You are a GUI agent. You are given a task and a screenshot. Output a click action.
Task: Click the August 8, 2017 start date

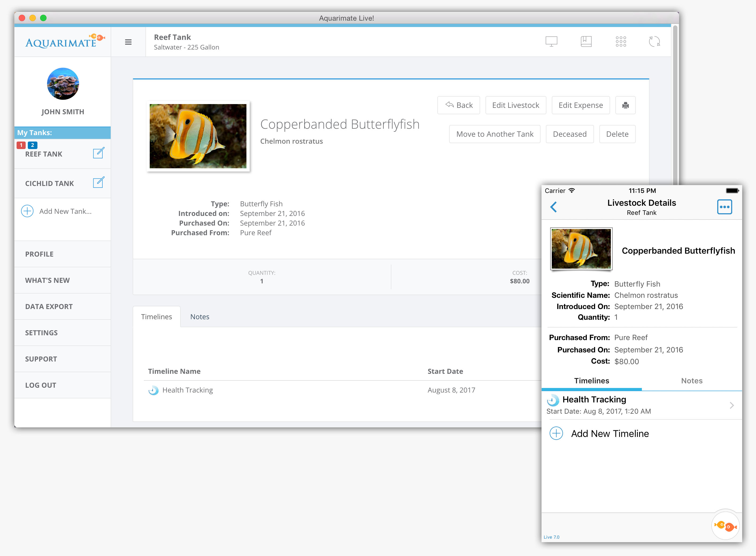coord(451,390)
